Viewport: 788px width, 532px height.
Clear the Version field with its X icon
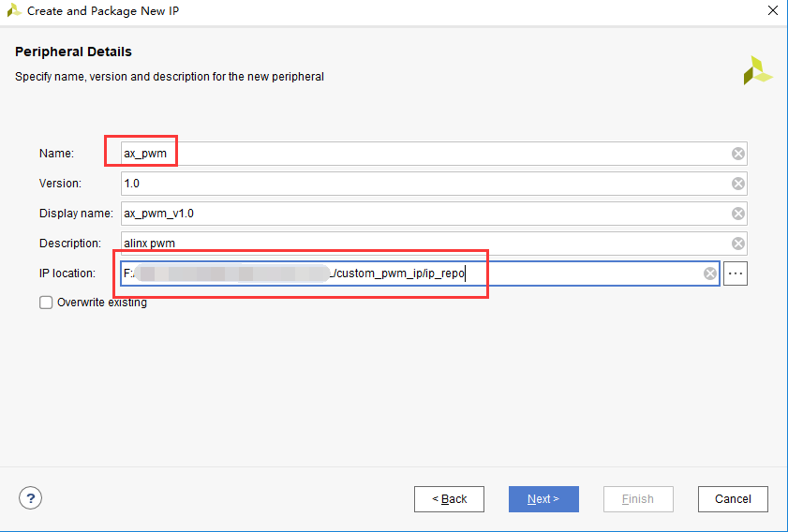[x=737, y=184]
